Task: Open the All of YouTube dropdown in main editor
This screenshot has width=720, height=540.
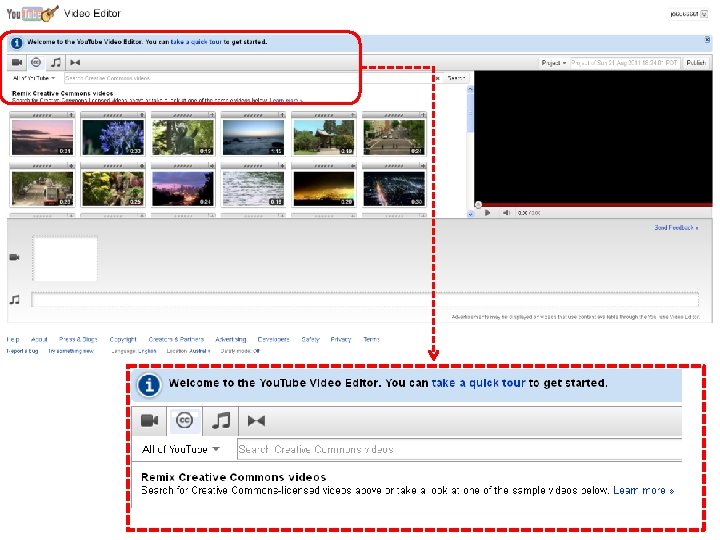Action: pos(34,79)
